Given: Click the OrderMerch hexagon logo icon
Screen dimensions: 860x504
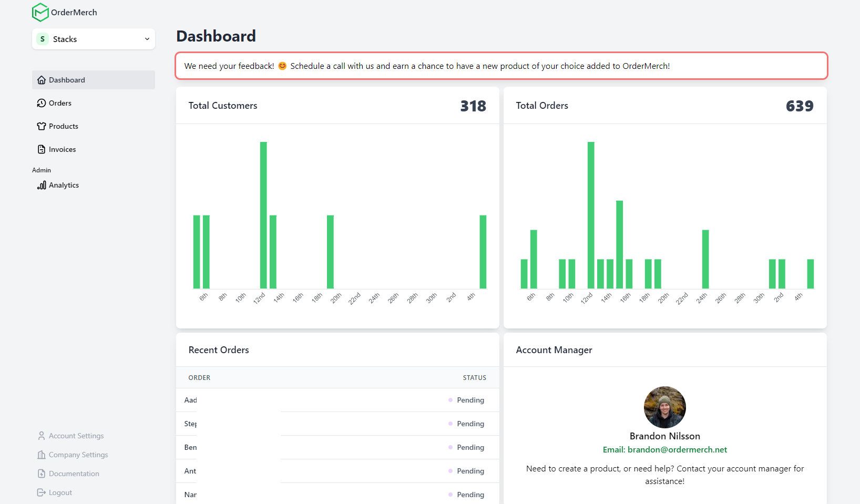Looking at the screenshot, I should (x=40, y=12).
